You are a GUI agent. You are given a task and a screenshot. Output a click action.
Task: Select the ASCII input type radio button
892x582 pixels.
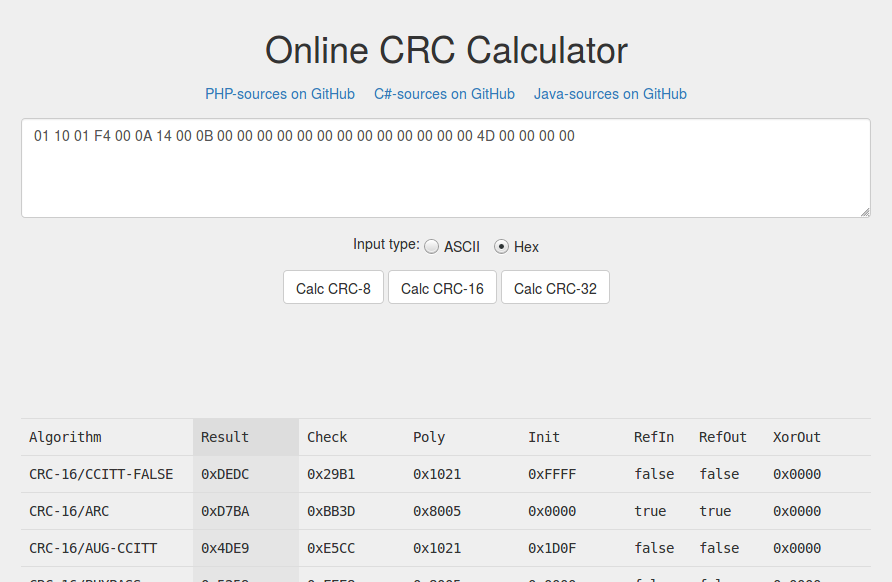432,247
